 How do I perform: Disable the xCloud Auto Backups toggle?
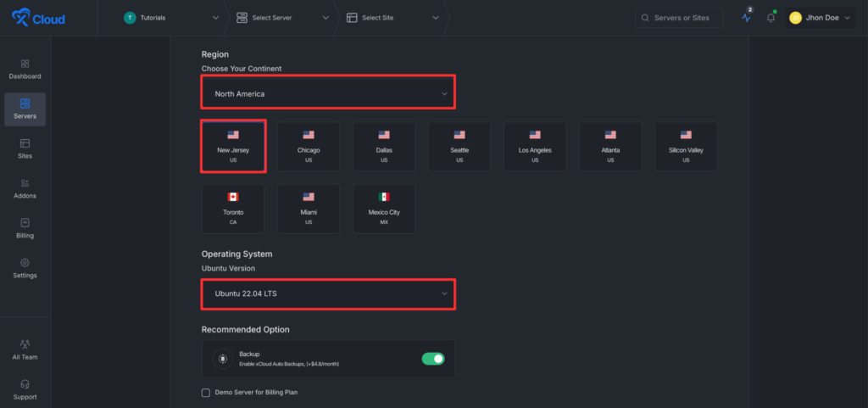click(433, 359)
